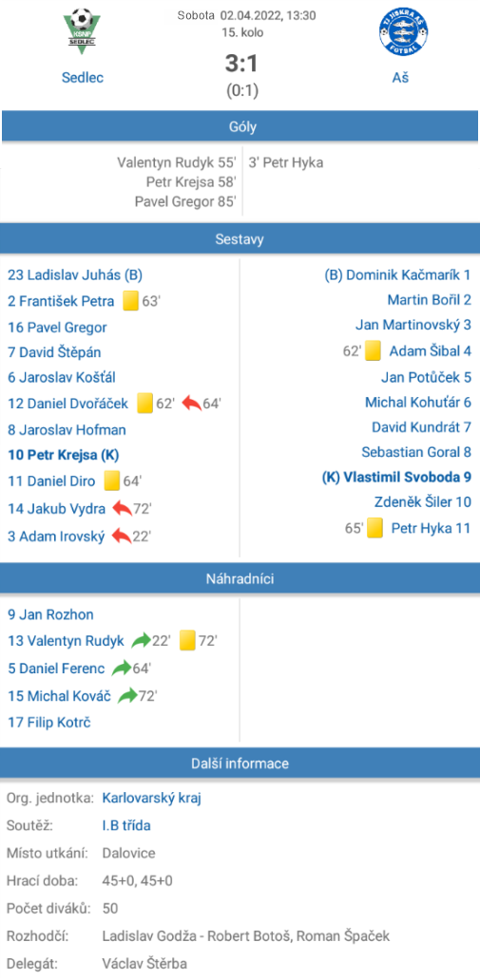The width and height of the screenshot is (480, 980).
Task: Open goalkeeper Dominik Kačmarík's player link
Action: tap(397, 274)
